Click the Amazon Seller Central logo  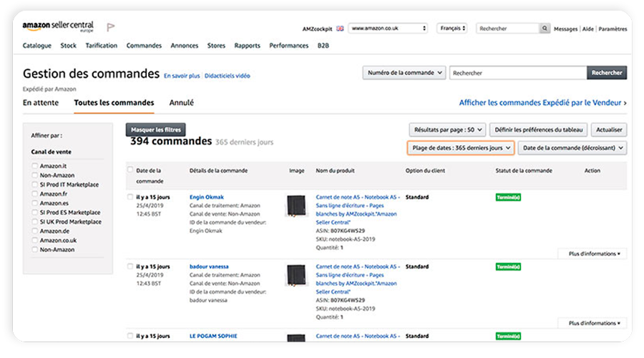click(x=58, y=27)
